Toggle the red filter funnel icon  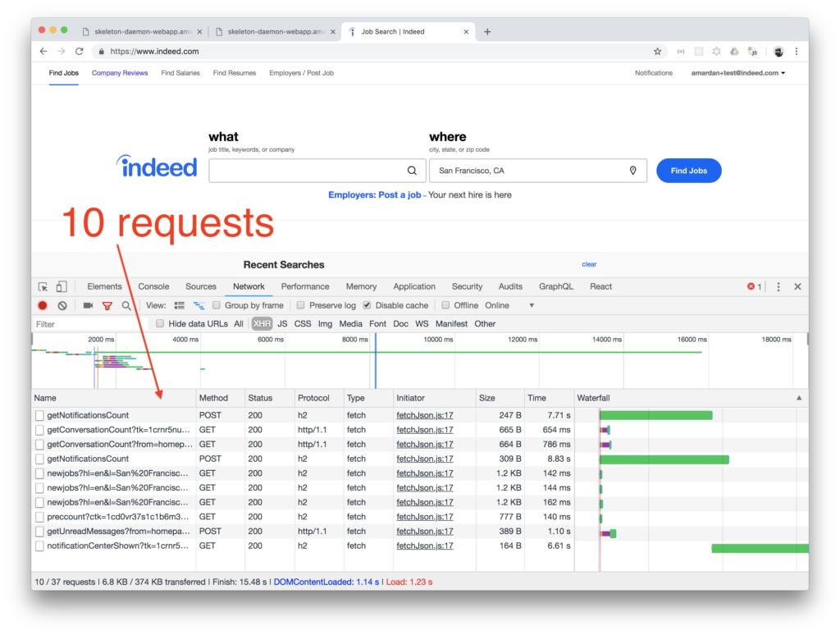pos(107,305)
